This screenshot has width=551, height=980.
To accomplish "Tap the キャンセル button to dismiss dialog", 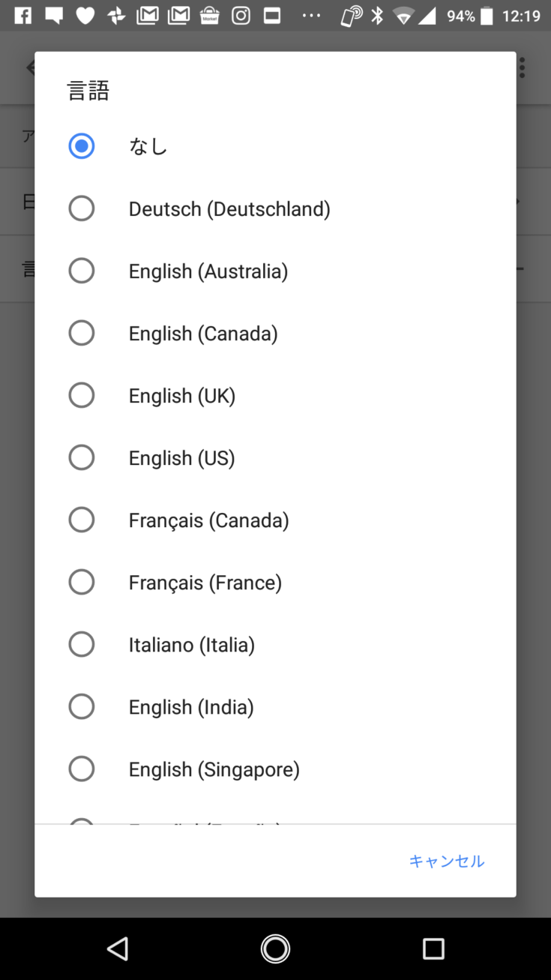I will pos(447,861).
